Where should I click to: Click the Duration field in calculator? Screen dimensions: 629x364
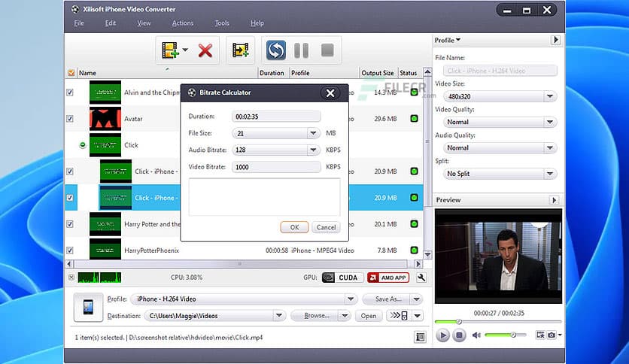click(276, 117)
